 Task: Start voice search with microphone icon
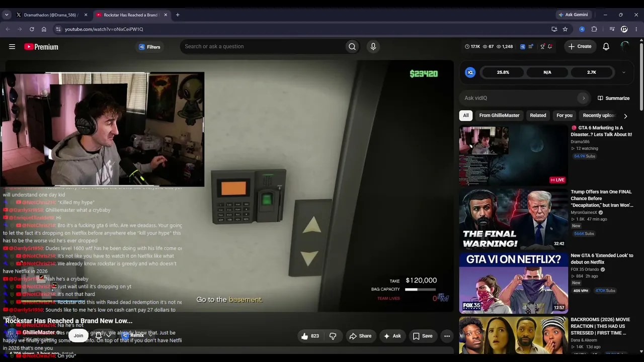coord(373,47)
